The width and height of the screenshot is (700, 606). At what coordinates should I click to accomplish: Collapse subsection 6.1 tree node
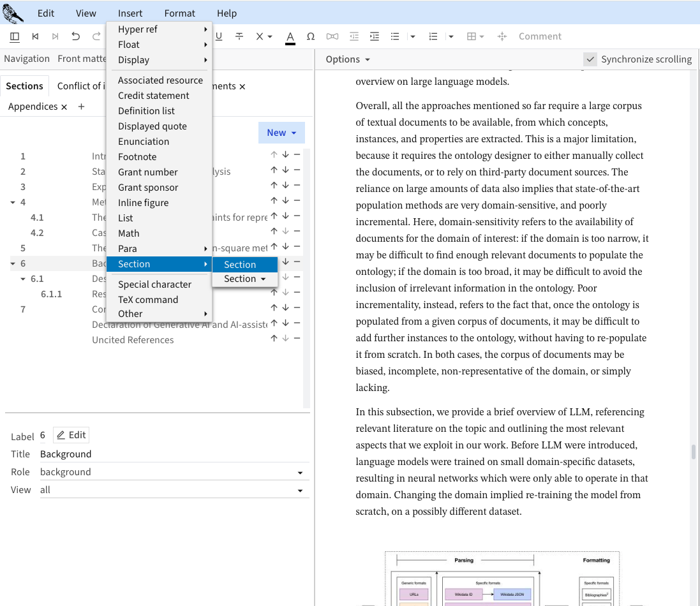tap(23, 279)
